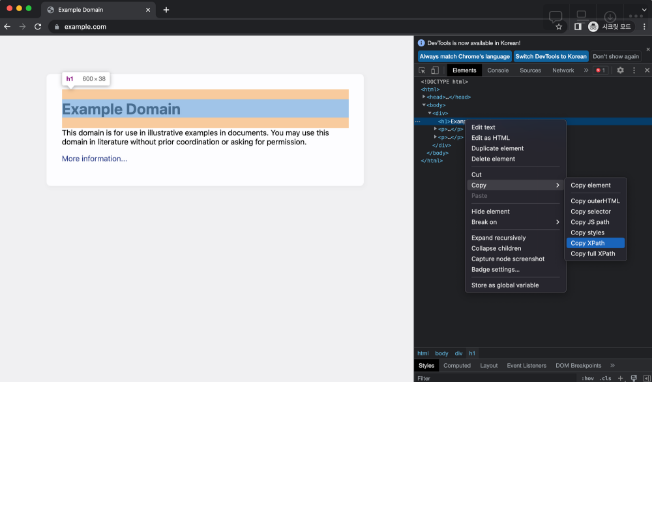Click Don't show again
This screenshot has height=512, width=652.
pyautogui.click(x=615, y=57)
